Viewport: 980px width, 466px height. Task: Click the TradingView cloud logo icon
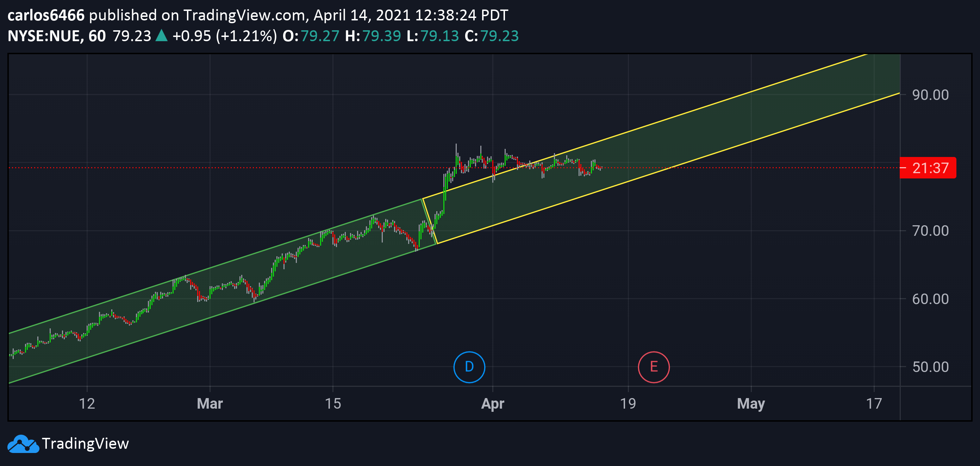coord(23,443)
